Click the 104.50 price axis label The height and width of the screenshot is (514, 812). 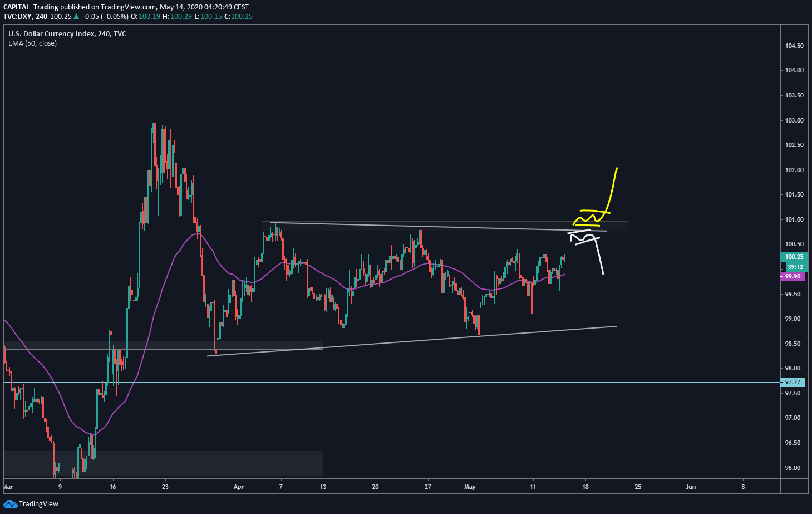pyautogui.click(x=794, y=46)
